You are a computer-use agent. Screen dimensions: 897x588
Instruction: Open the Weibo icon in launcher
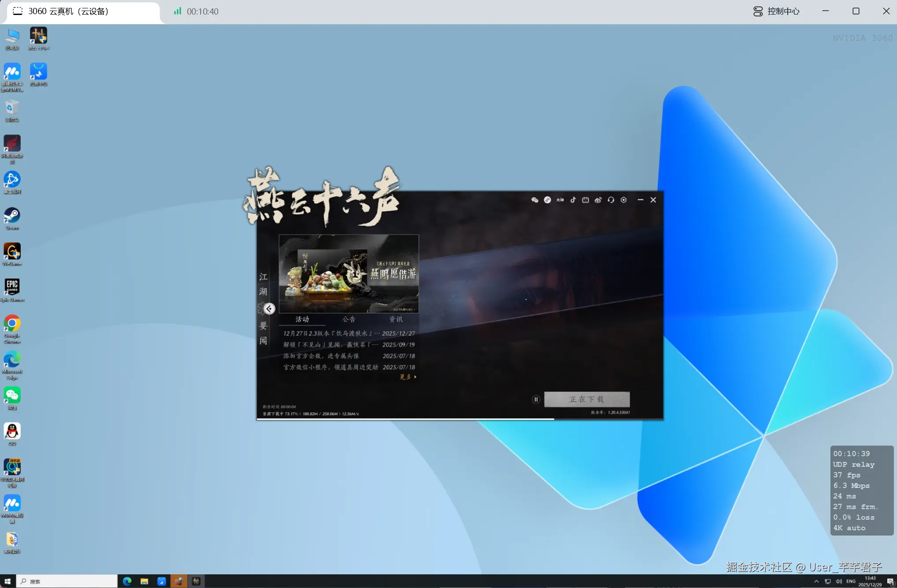(598, 200)
